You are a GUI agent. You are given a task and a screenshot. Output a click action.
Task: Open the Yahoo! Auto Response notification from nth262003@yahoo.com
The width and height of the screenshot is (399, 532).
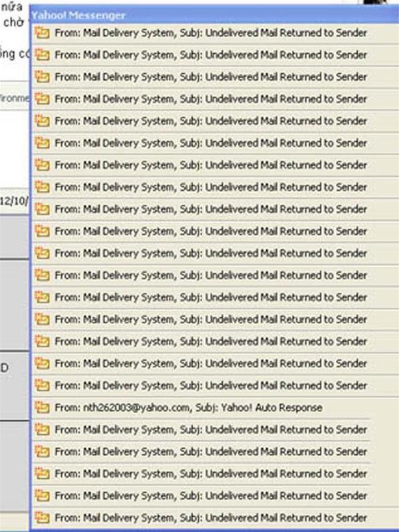(x=215, y=408)
